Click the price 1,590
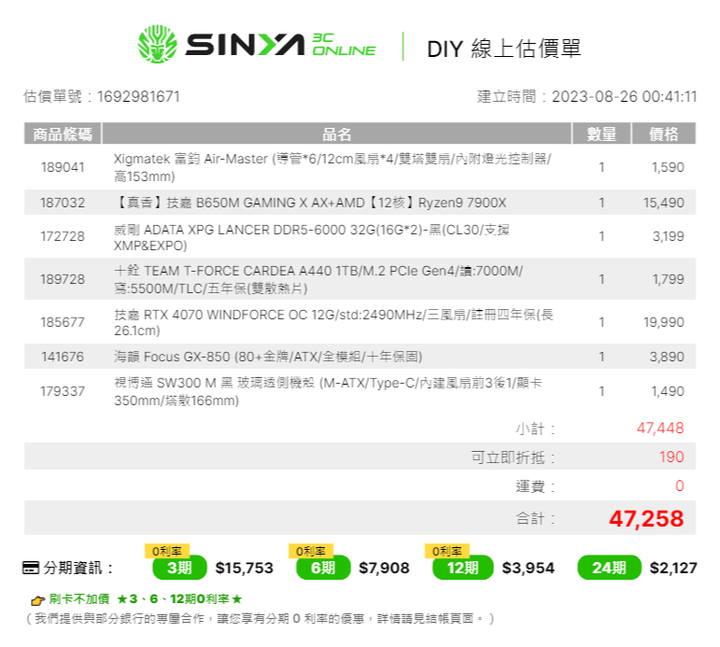This screenshot has height=647, width=720. [x=668, y=167]
